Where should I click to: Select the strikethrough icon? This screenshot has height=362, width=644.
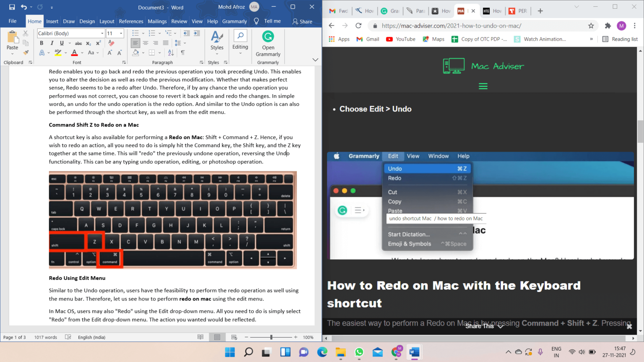point(78,43)
